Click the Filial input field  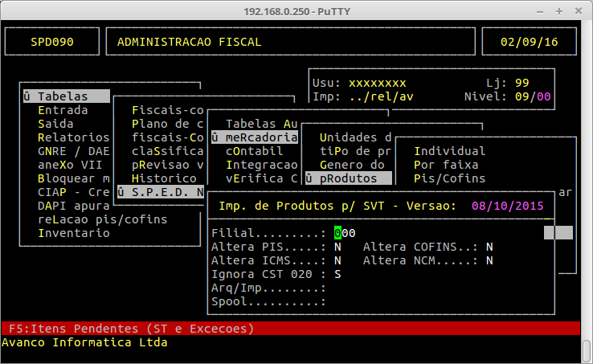coord(344,233)
